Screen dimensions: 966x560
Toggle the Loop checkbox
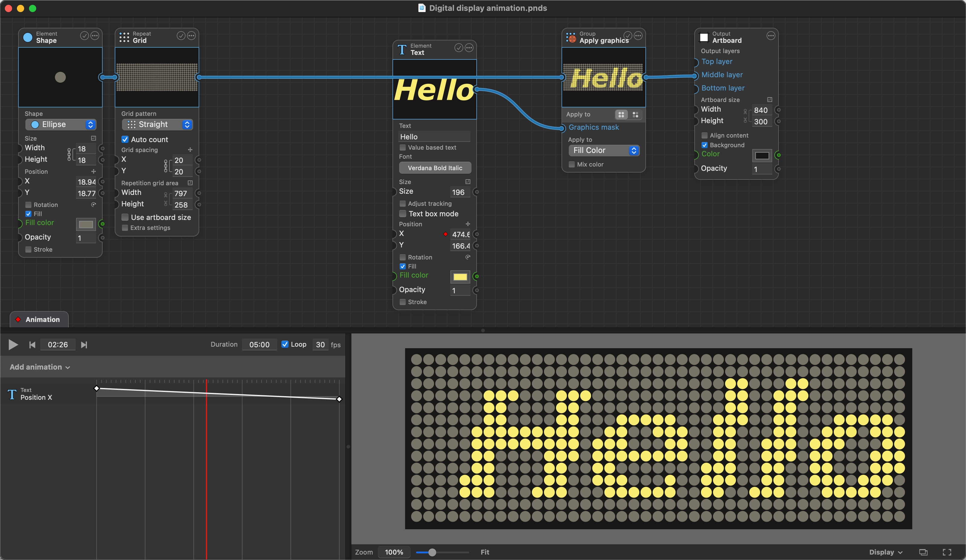285,344
